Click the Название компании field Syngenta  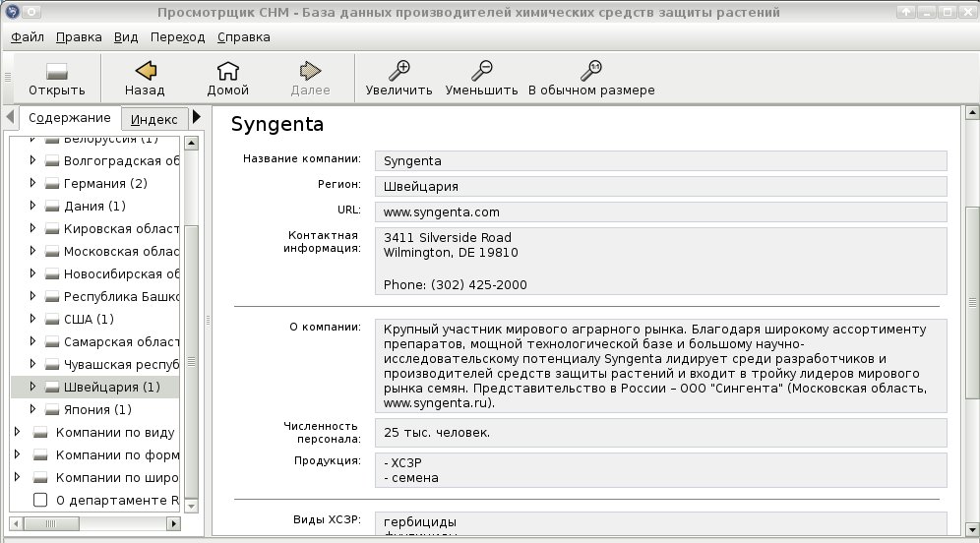[x=660, y=160]
